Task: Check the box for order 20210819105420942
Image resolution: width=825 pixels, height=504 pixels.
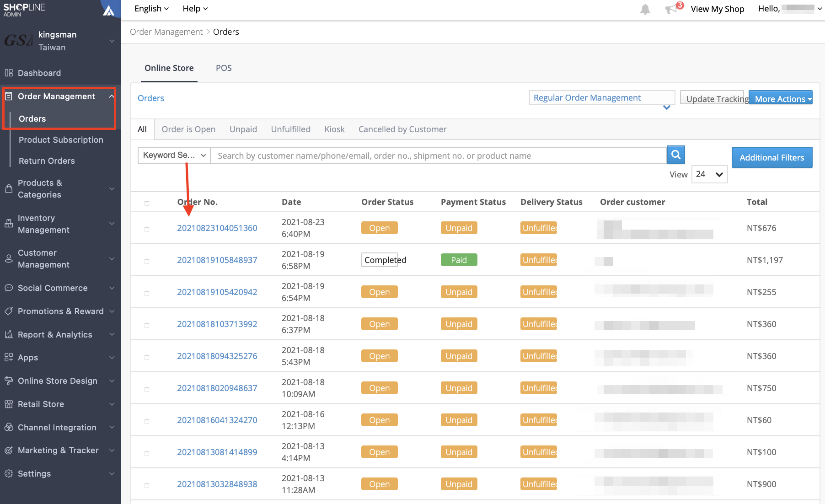Action: [x=147, y=293]
